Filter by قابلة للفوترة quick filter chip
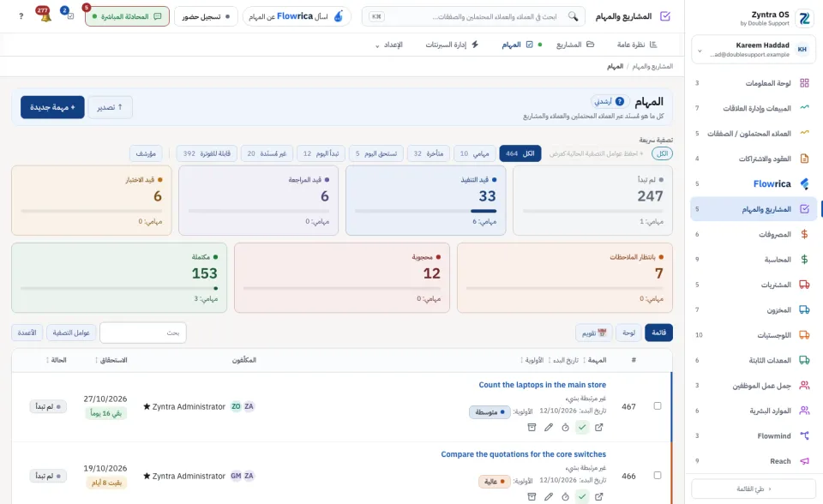 pos(207,153)
